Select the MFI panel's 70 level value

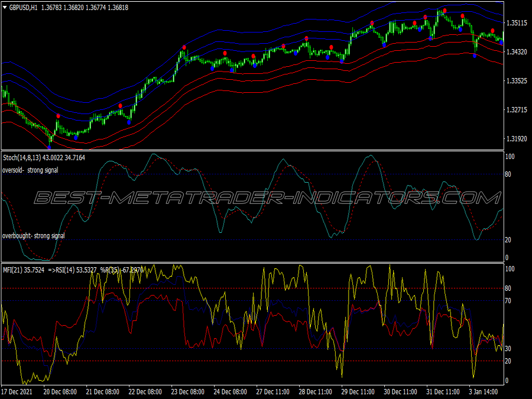(508, 301)
